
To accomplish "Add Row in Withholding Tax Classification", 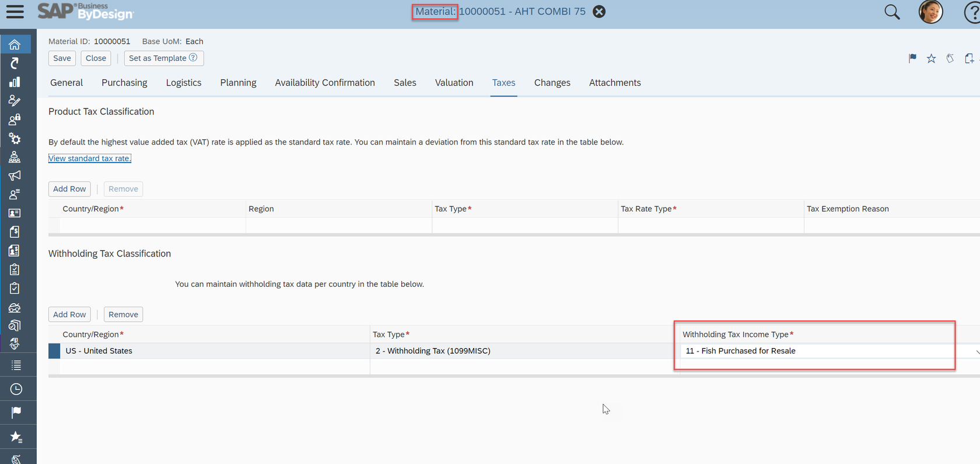I will [69, 314].
